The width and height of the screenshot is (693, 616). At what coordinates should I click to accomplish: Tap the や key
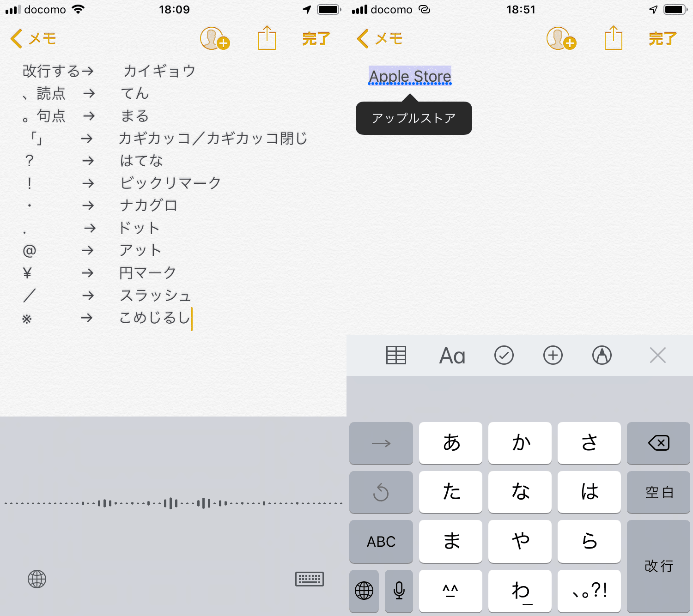coord(520,542)
